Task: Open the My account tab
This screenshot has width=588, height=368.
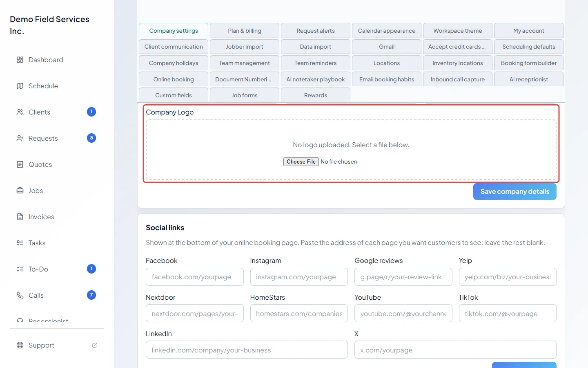Action: click(529, 31)
